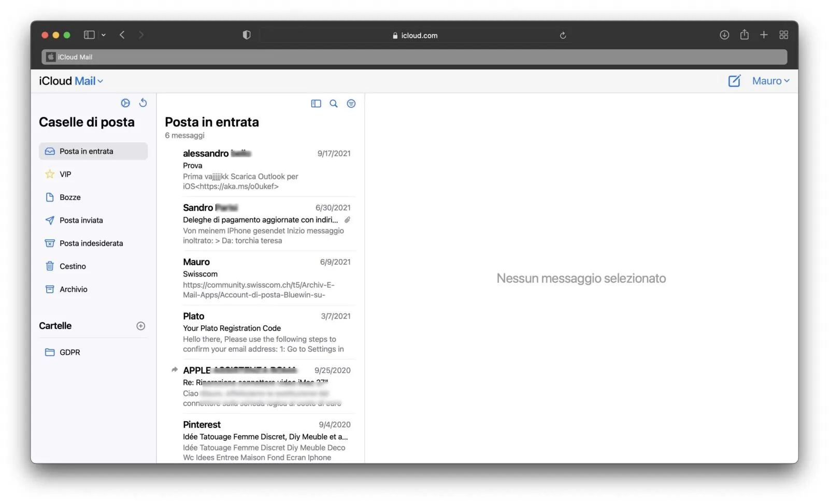Open the Mauro account menu

coord(770,81)
